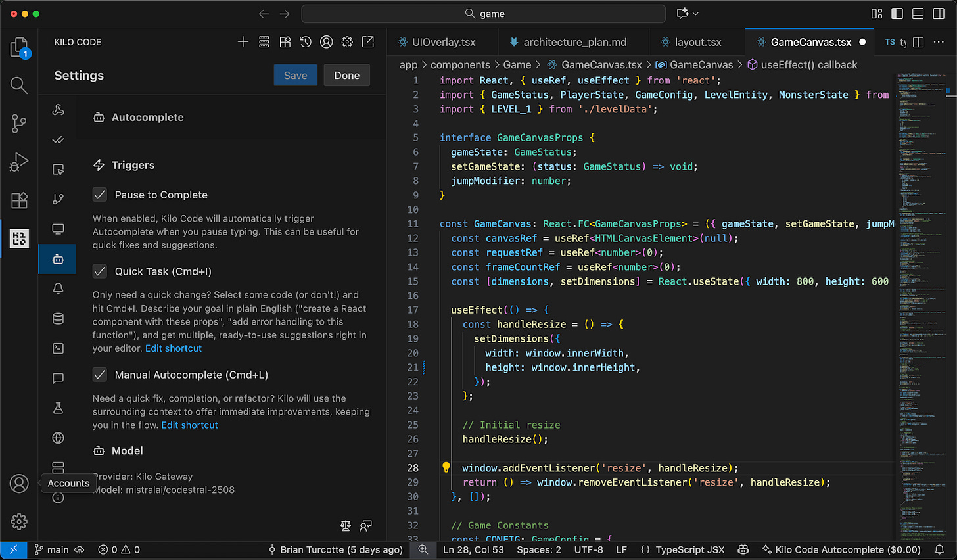957x560 pixels.
Task: Open notifications bell in status bar
Action: coord(940,549)
